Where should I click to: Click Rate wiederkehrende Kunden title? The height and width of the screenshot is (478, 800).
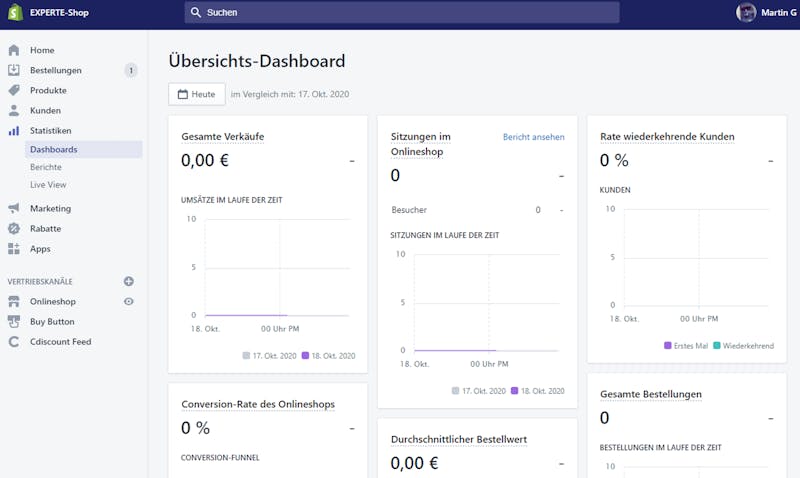click(x=667, y=137)
